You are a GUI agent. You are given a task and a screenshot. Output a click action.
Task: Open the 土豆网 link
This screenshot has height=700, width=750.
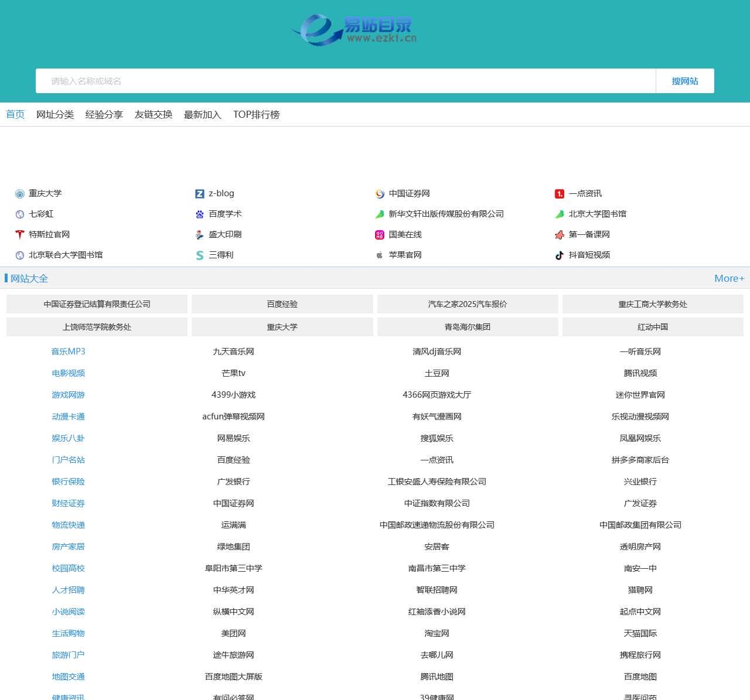pyautogui.click(x=437, y=373)
